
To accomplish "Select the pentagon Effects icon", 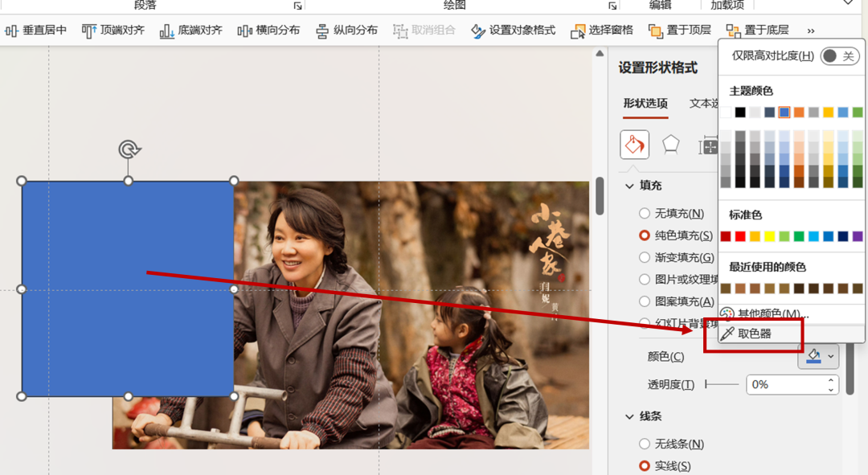I will [x=671, y=145].
